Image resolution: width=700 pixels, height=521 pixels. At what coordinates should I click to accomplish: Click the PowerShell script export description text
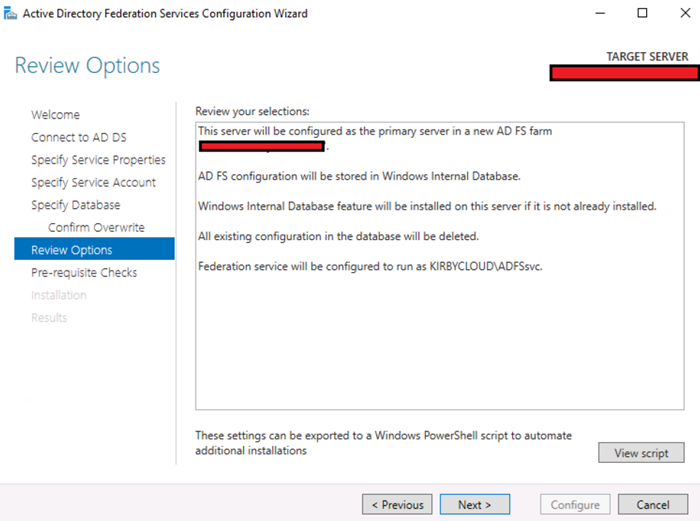tap(383, 443)
